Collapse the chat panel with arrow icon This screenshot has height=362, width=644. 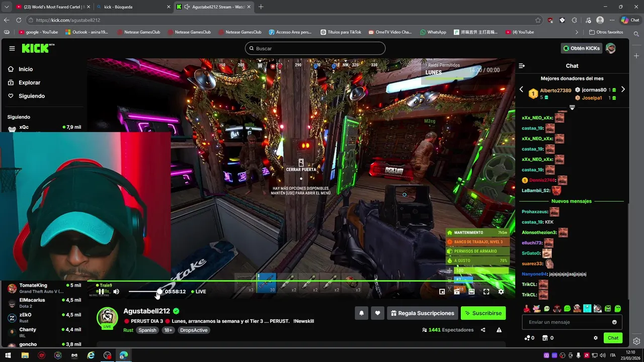522,66
